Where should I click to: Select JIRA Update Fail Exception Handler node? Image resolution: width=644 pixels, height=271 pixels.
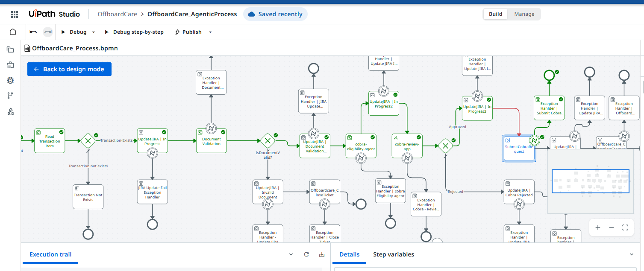[x=152, y=192]
